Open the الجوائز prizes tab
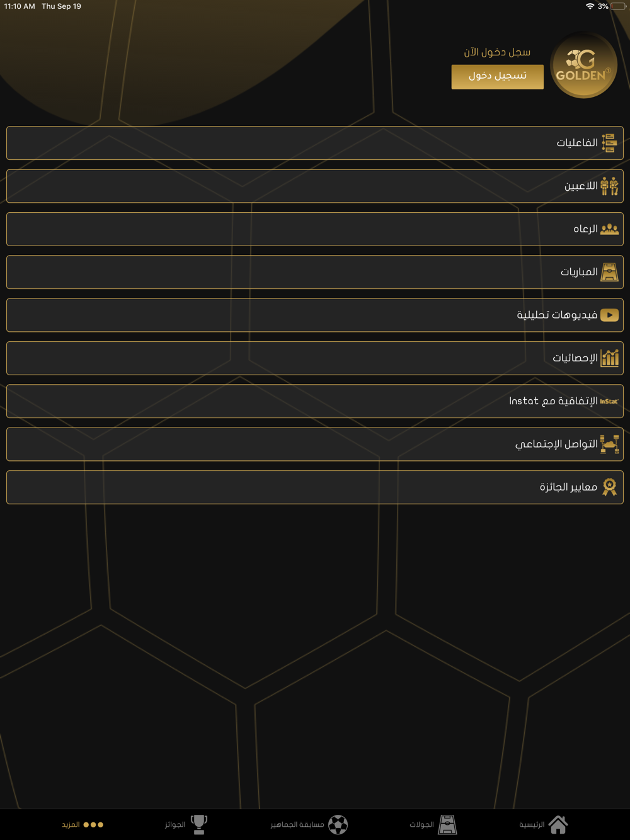This screenshot has width=630, height=840. tap(186, 824)
